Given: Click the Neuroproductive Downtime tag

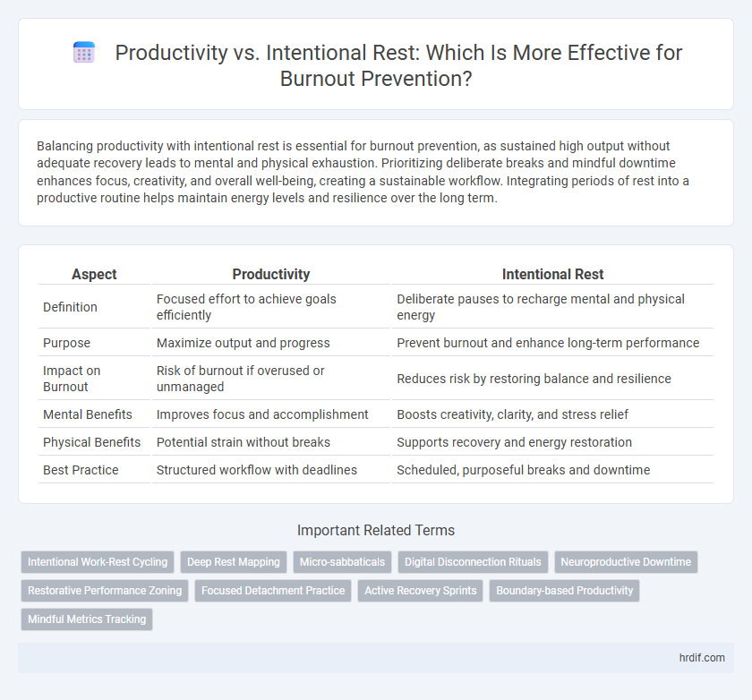Looking at the screenshot, I should point(626,562).
